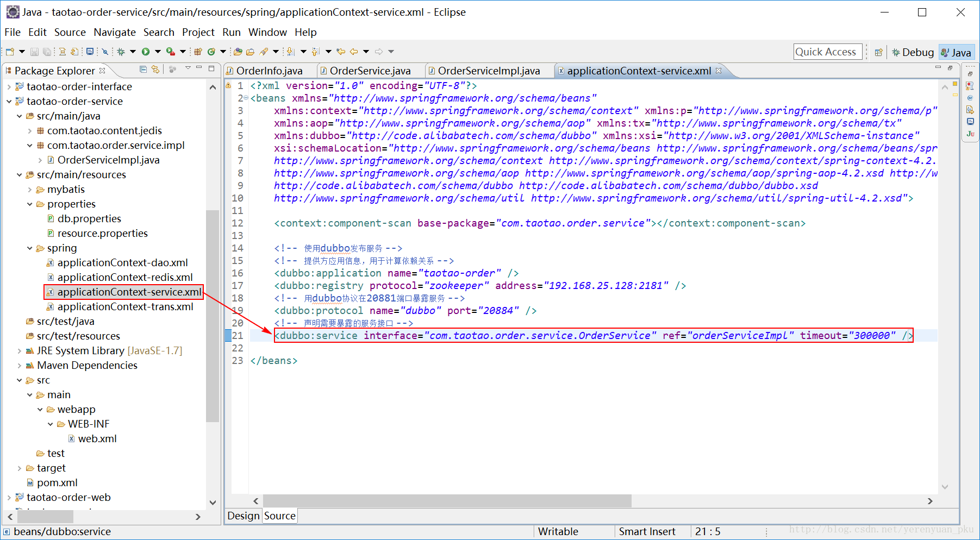
Task: Switch to the OrderInfo.java editor tab
Action: point(270,71)
